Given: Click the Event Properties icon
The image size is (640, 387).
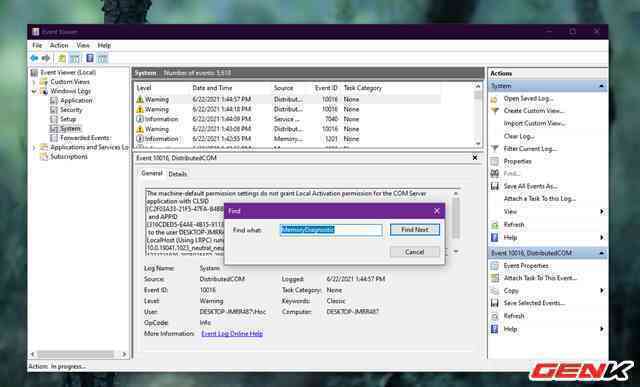Looking at the screenshot, I should point(494,266).
